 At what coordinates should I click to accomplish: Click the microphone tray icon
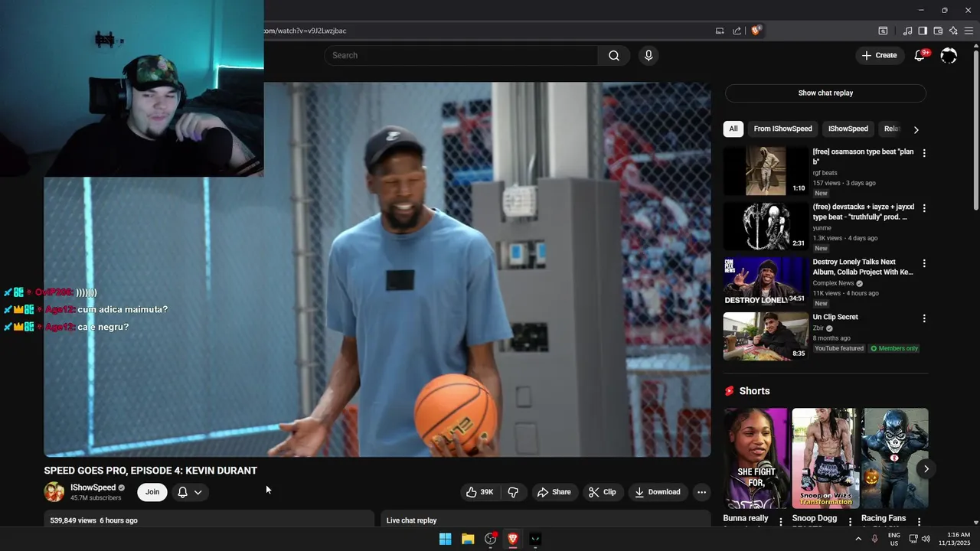point(874,539)
